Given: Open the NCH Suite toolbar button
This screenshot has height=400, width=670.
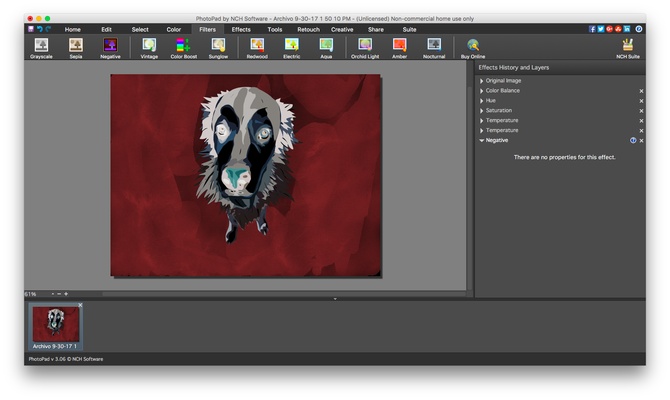Looking at the screenshot, I should [628, 48].
